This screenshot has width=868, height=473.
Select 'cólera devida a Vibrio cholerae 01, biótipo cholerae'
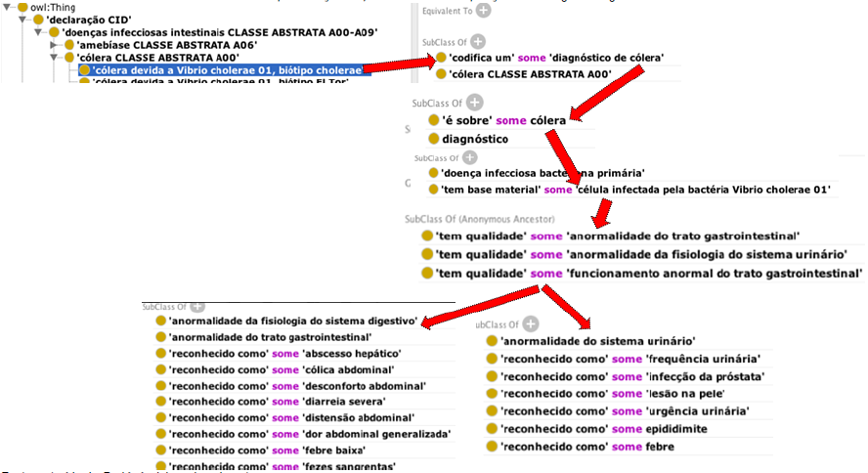pos(226,70)
